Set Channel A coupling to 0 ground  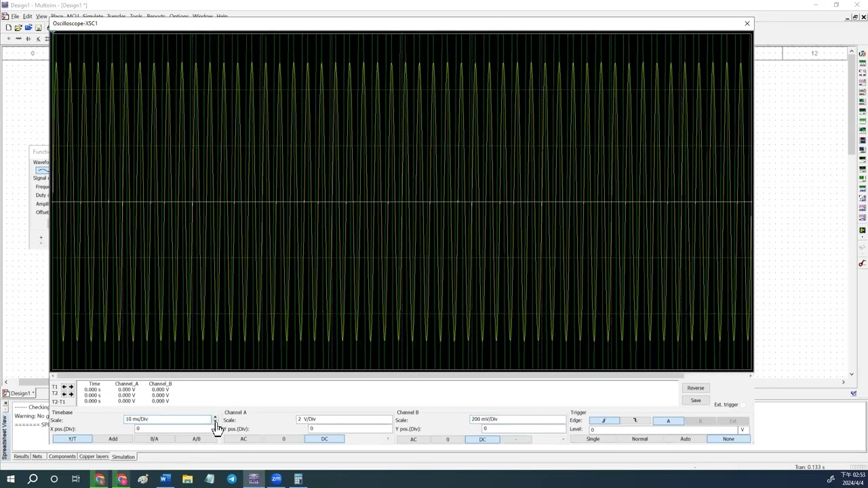(283, 439)
